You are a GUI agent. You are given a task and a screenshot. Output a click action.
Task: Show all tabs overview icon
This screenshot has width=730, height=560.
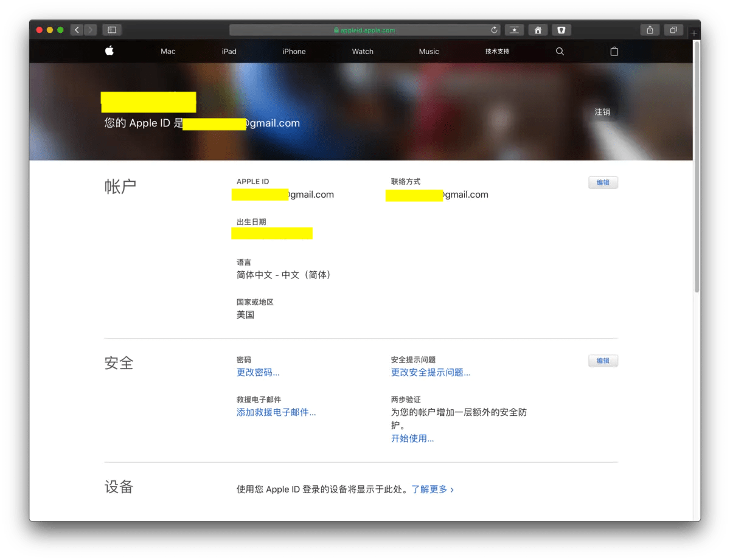point(673,30)
